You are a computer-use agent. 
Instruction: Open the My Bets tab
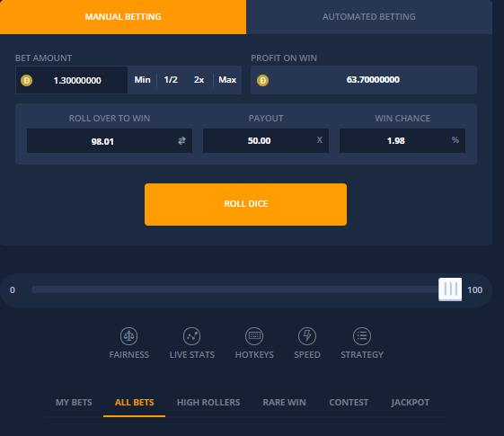click(74, 402)
